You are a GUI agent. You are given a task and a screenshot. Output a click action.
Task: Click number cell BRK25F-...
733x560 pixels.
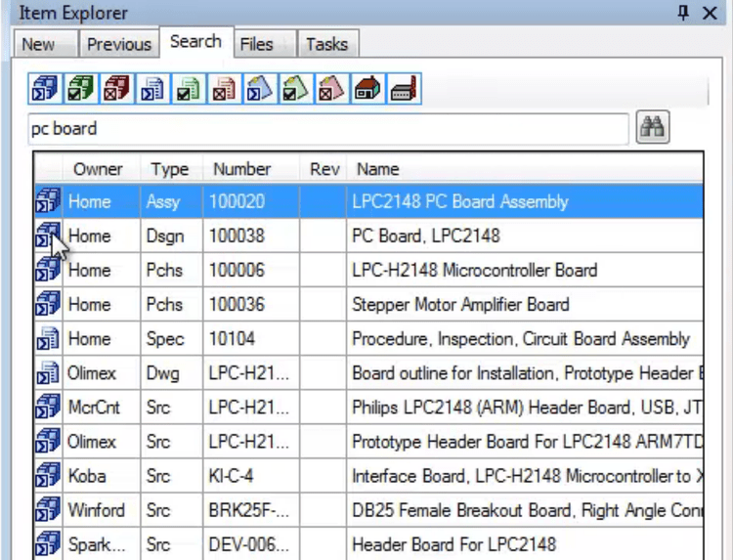(x=251, y=510)
